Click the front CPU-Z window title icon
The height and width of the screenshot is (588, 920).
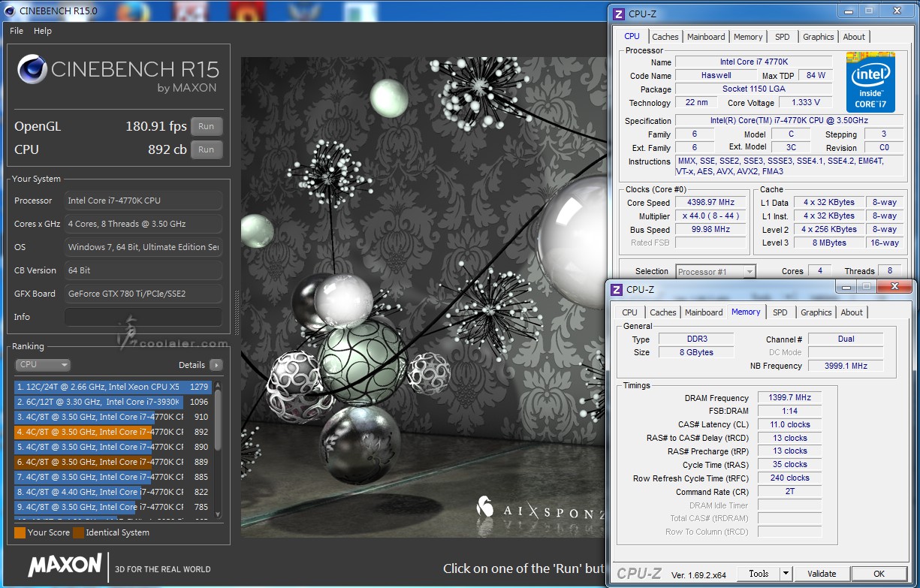tap(616, 289)
